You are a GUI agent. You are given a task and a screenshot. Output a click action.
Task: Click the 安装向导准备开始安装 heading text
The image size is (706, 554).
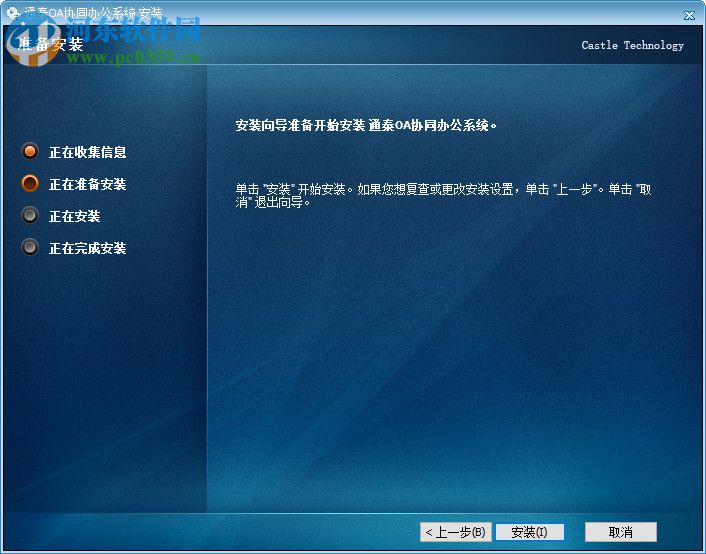366,125
